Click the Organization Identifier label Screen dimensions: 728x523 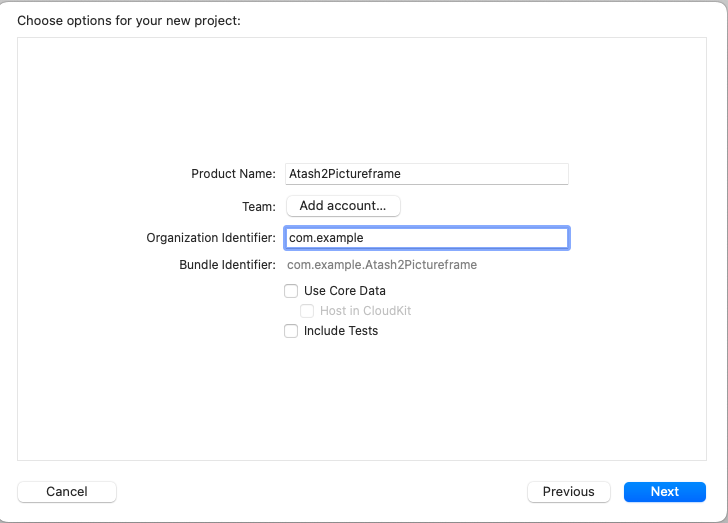pyautogui.click(x=211, y=238)
